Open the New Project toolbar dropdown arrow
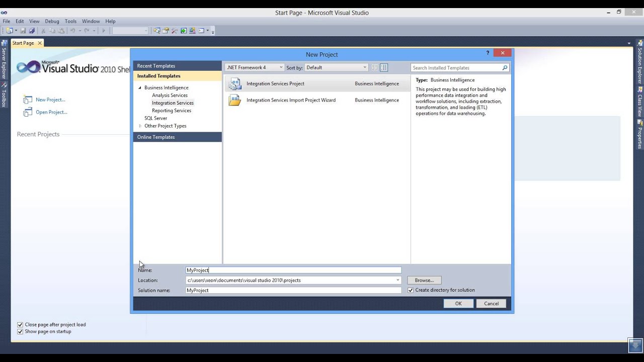 15,31
